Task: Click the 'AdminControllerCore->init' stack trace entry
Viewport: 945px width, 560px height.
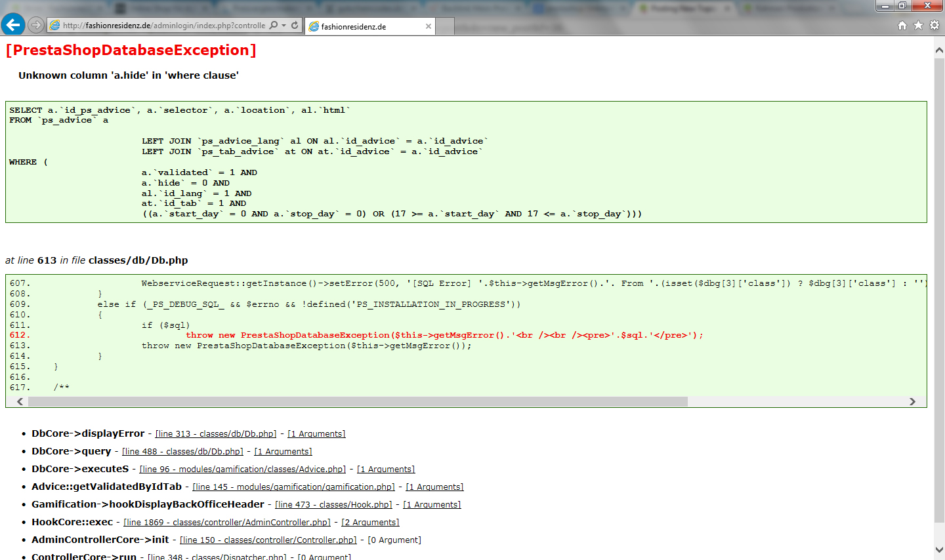Action: tap(100, 540)
